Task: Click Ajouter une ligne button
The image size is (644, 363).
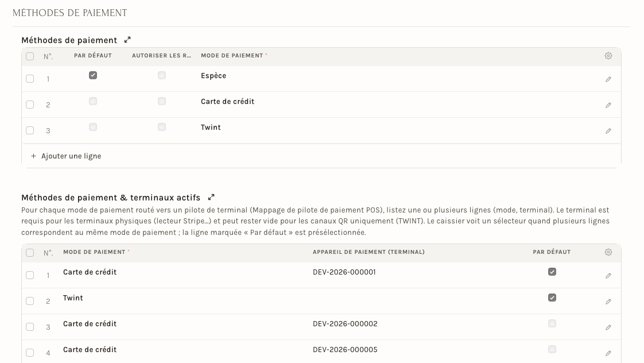Action: point(65,156)
